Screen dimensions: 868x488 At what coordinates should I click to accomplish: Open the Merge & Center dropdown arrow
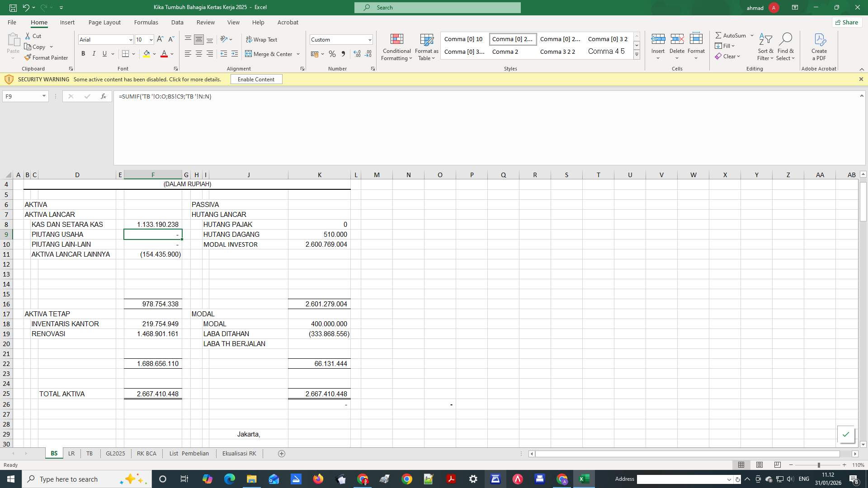pos(297,54)
